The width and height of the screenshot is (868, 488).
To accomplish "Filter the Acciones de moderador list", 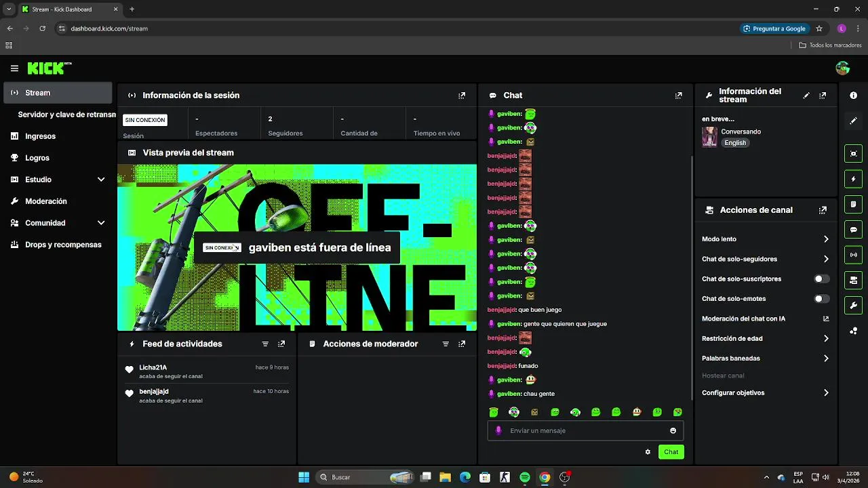I will [446, 344].
